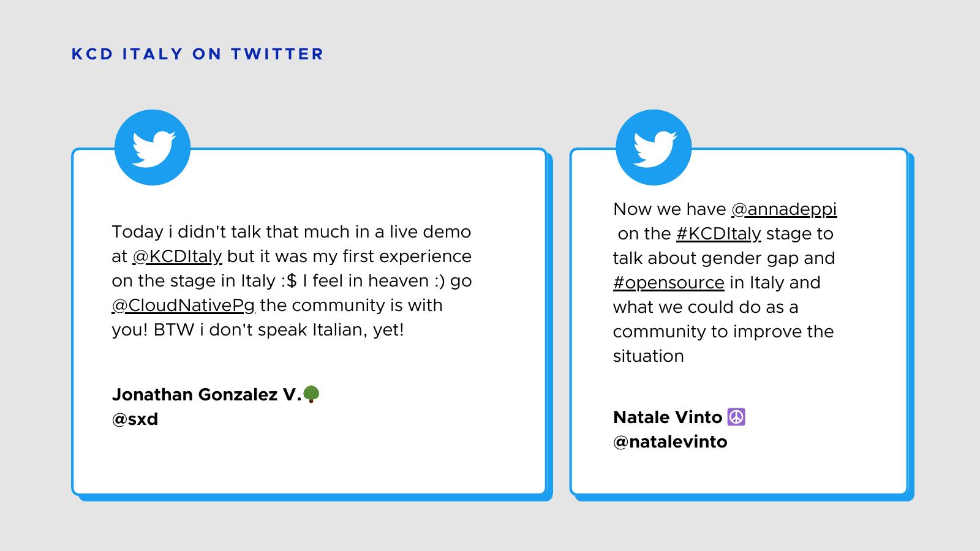Click the "Now we have" text
The width and height of the screenshot is (980, 551).
pos(669,209)
